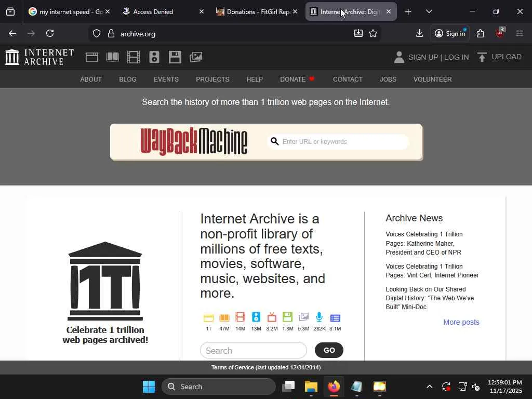
Task: Open the CONTACT menu item
Action: [348, 79]
